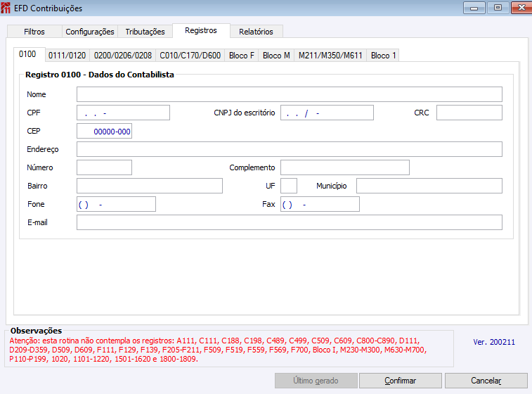Open the Tributações tab
The height and width of the screenshot is (394, 532).
pos(145,32)
